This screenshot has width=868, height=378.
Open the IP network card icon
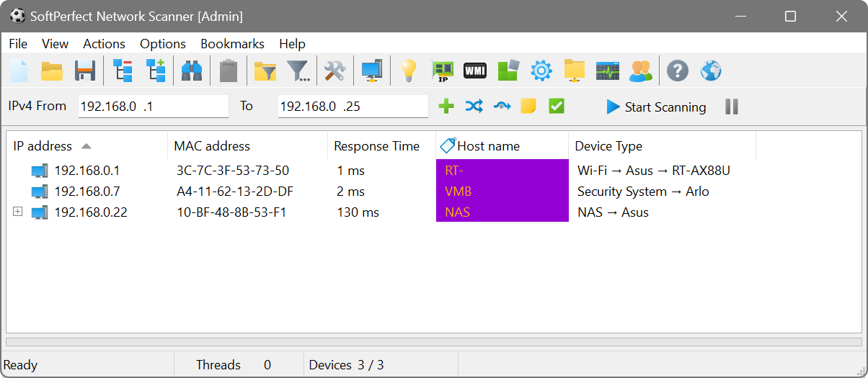[x=442, y=71]
